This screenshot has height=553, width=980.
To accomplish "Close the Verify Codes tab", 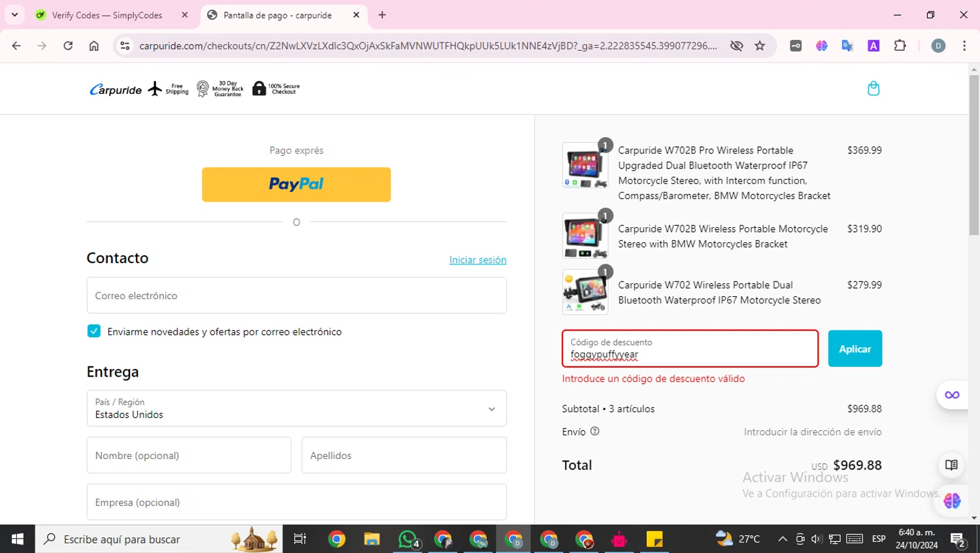I will [x=185, y=15].
